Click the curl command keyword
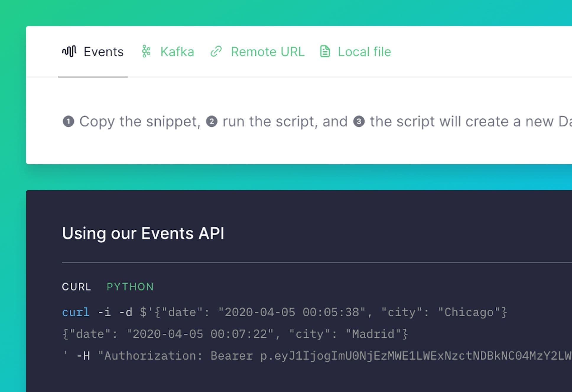The width and height of the screenshot is (572, 392). [x=76, y=312]
